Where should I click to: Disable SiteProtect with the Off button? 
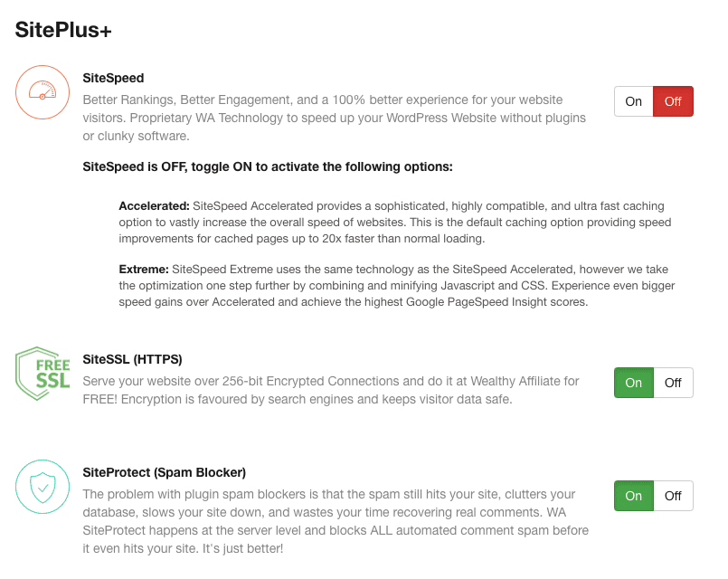(673, 496)
